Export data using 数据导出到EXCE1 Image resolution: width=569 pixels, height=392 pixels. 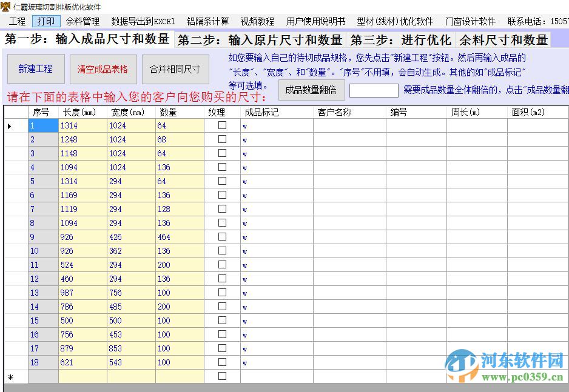pos(142,21)
